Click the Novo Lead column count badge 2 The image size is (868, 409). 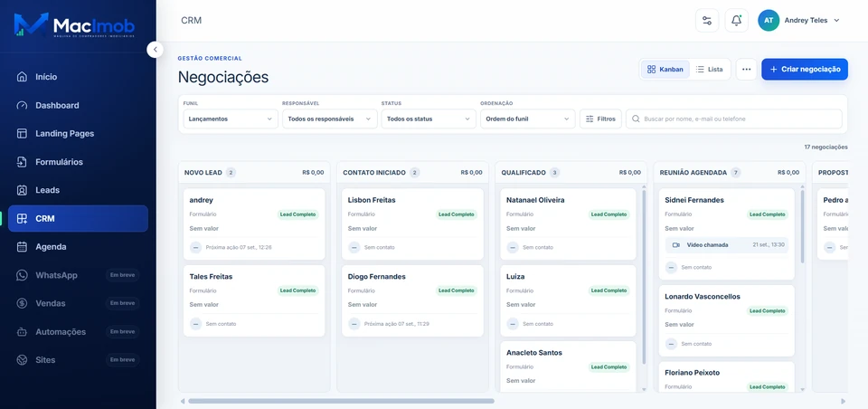231,172
